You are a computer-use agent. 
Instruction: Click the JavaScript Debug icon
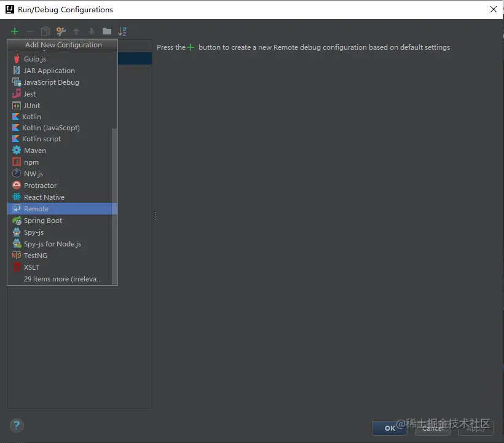pyautogui.click(x=17, y=82)
